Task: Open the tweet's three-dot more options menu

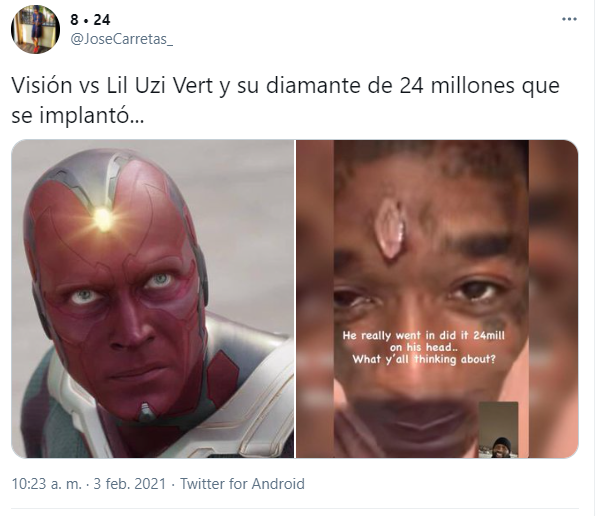Action: pyautogui.click(x=569, y=19)
